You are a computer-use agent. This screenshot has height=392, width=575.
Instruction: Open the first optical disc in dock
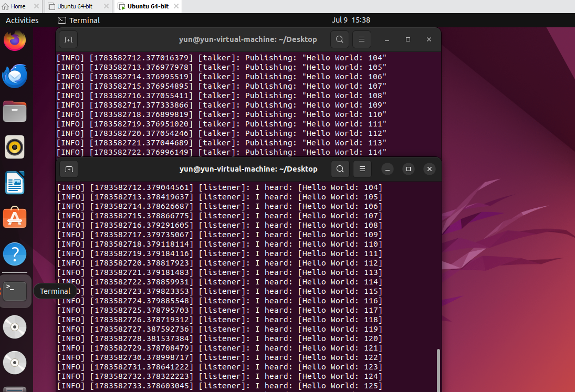[15, 327]
